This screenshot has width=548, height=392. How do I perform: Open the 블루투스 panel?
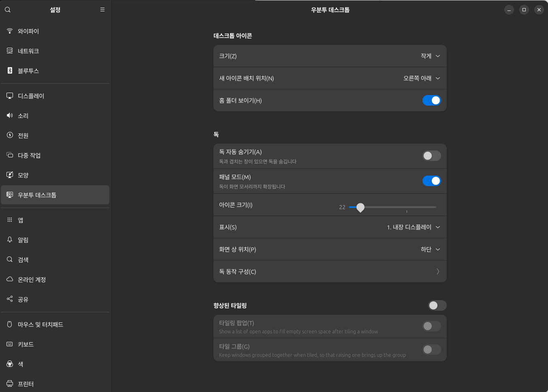[x=55, y=71]
